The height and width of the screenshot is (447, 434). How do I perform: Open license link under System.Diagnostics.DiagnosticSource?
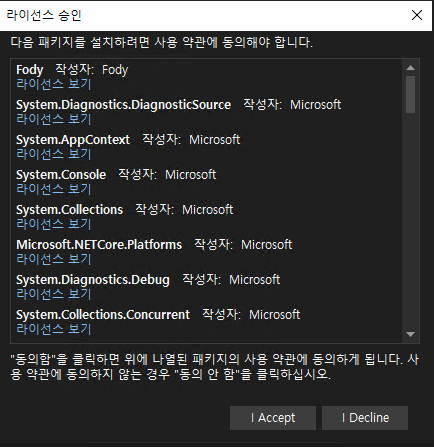(x=54, y=119)
